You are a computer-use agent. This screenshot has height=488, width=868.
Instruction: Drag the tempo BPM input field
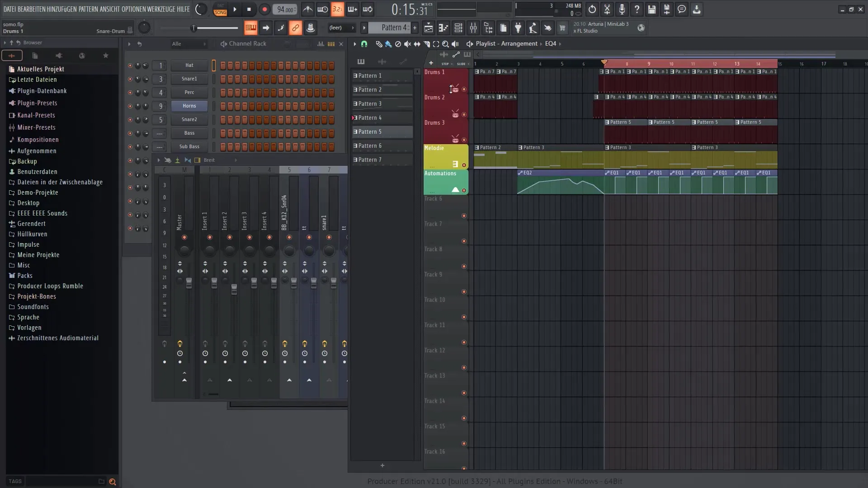pos(286,9)
